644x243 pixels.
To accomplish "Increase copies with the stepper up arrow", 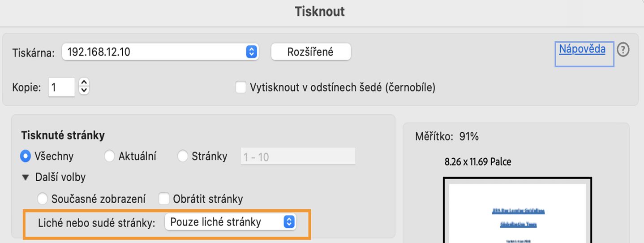I will point(84,83).
